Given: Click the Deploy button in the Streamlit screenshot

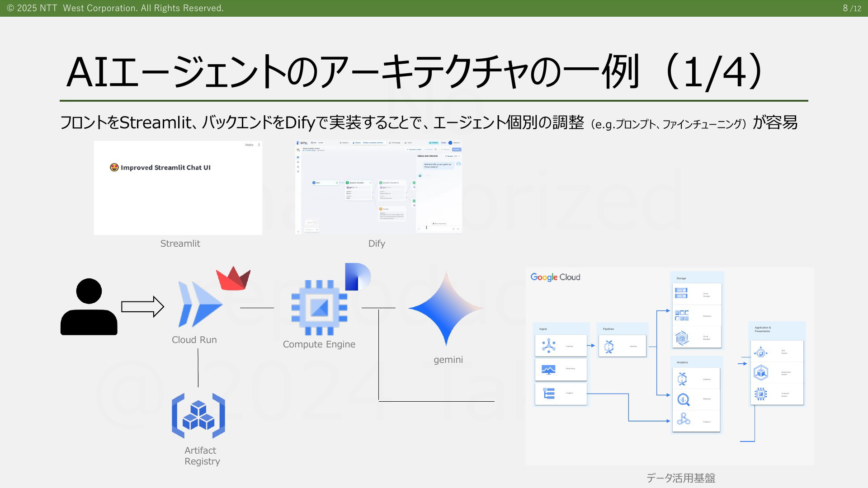Looking at the screenshot, I should click(249, 145).
